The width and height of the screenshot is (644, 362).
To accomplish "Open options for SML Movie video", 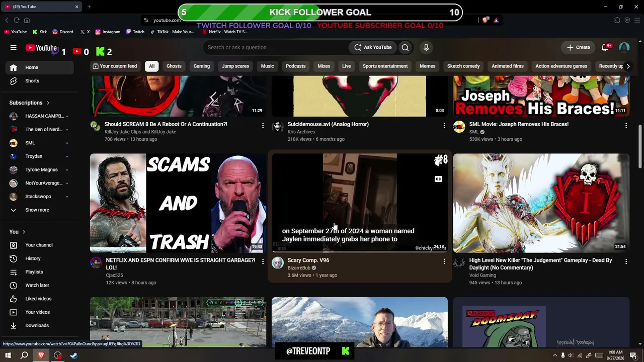I will click(x=626, y=125).
